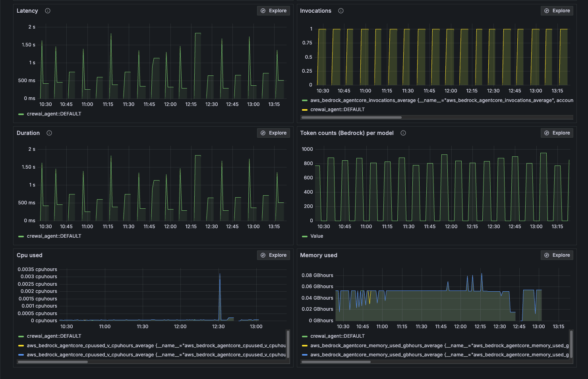588x379 pixels.
Task: Open Explore for the Duration panel
Action: [273, 133]
